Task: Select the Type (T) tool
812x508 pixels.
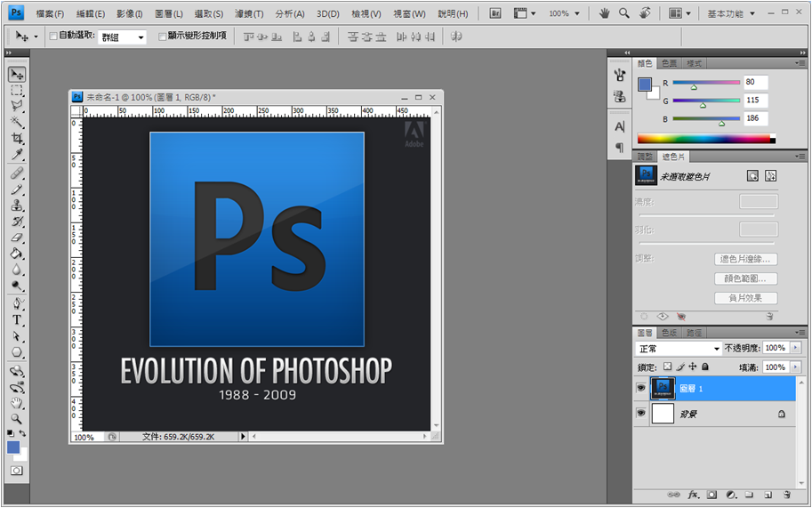Action: [17, 319]
